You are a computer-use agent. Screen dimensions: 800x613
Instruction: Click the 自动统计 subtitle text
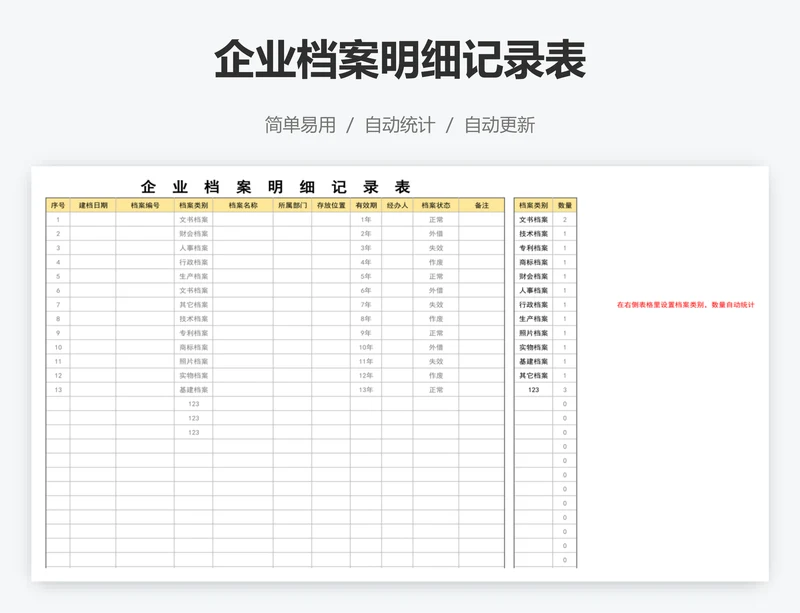pos(399,125)
